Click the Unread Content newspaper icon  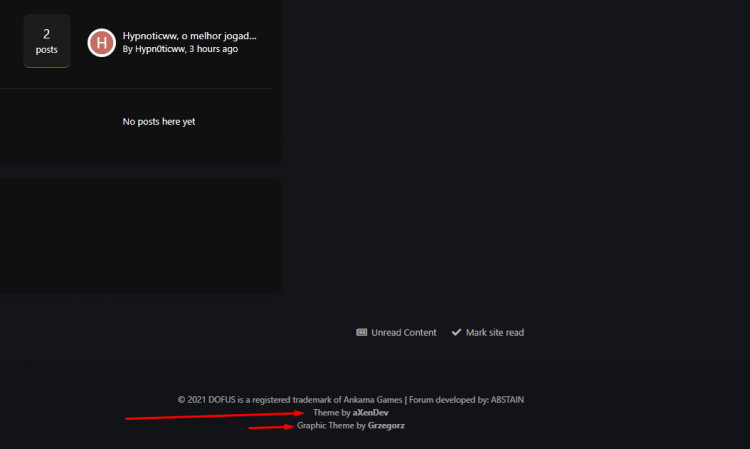362,332
